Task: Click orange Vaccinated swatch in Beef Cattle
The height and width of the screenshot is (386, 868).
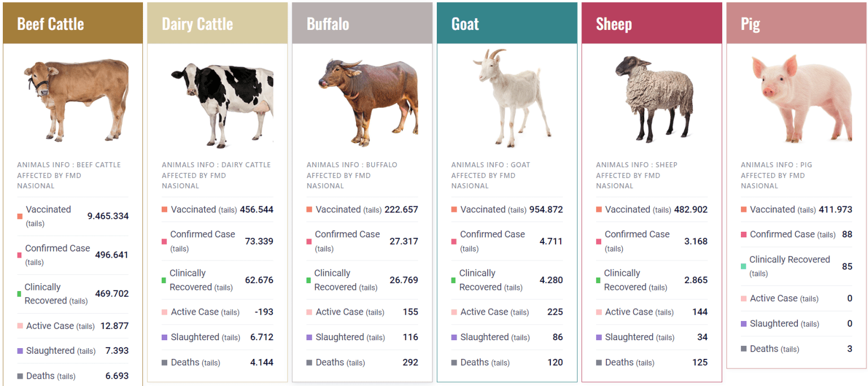Action: [20, 216]
